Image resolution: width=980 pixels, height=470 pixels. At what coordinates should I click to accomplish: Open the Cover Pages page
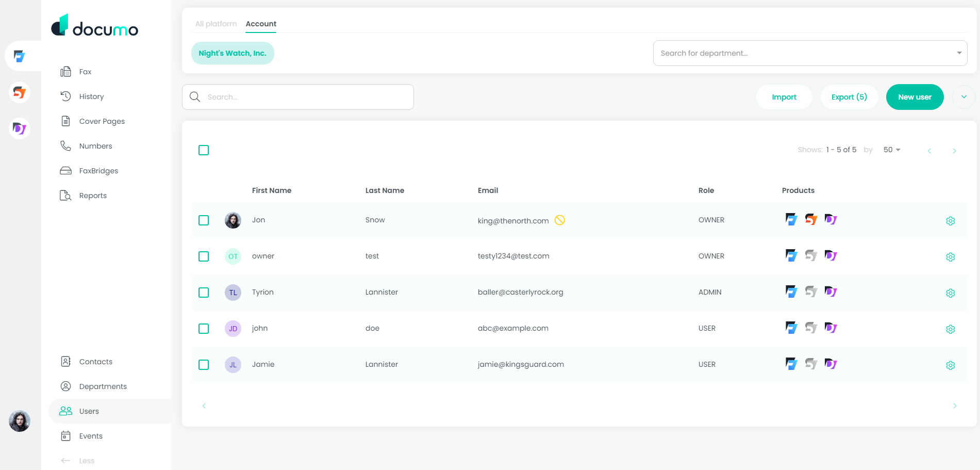click(102, 121)
